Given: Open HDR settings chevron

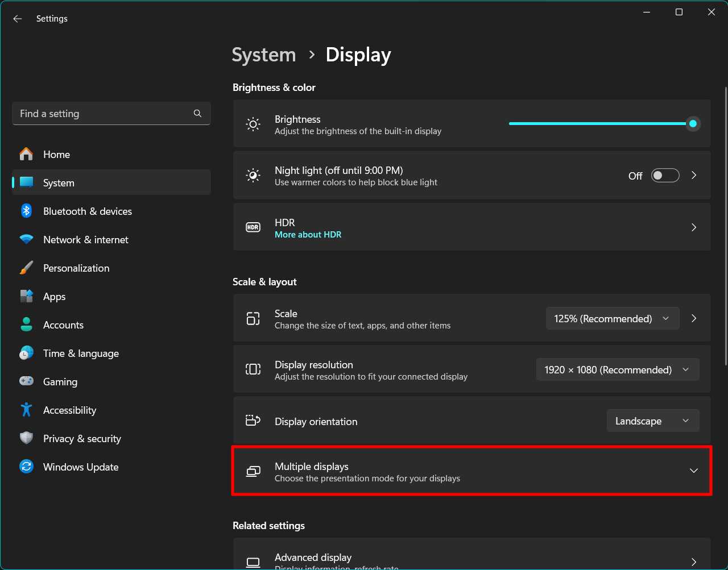Looking at the screenshot, I should pos(694,227).
